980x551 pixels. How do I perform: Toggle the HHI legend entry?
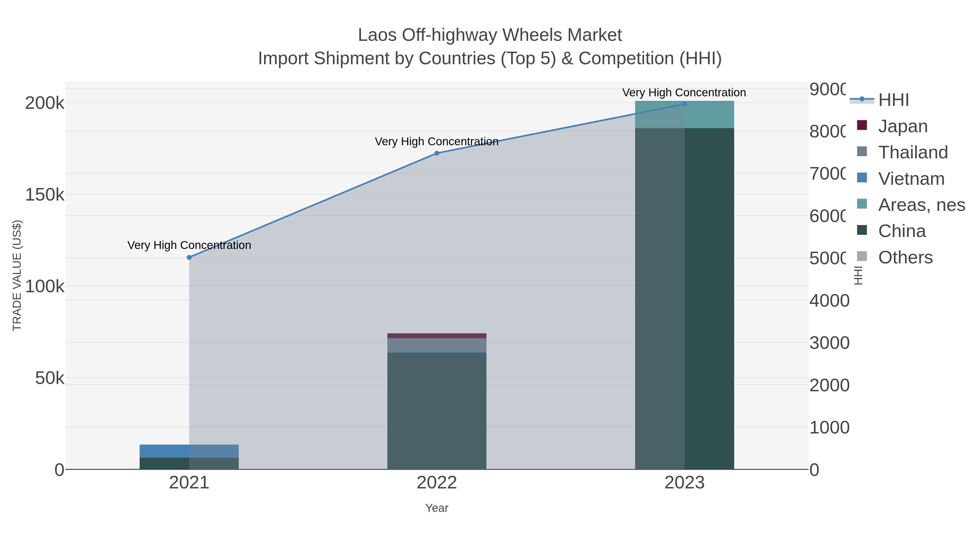click(x=880, y=100)
